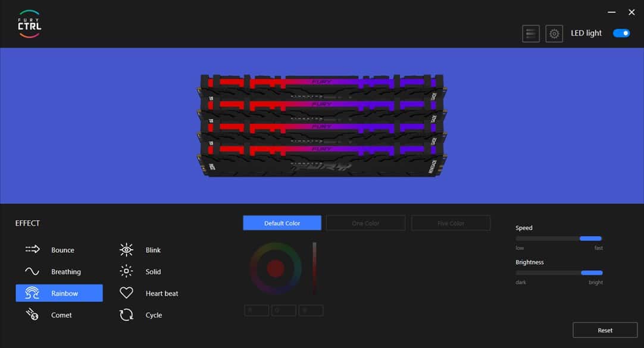Select the Heart beat effect icon
This screenshot has height=348, width=644.
point(126,293)
